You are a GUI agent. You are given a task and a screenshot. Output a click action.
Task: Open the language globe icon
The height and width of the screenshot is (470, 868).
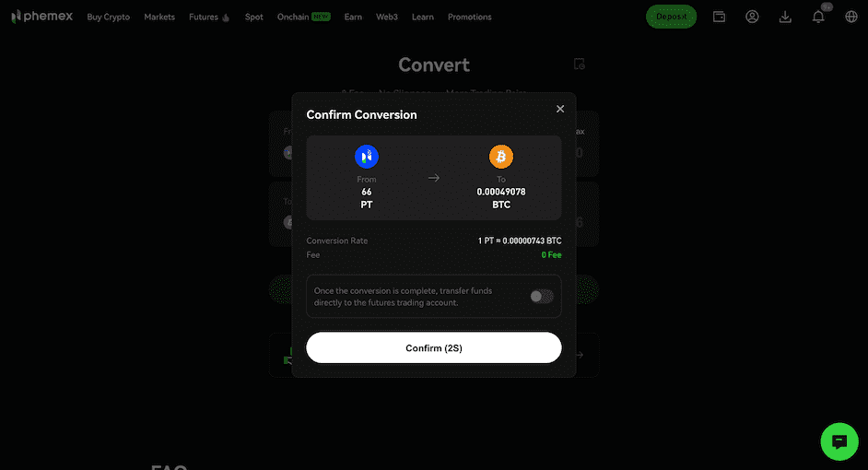851,17
